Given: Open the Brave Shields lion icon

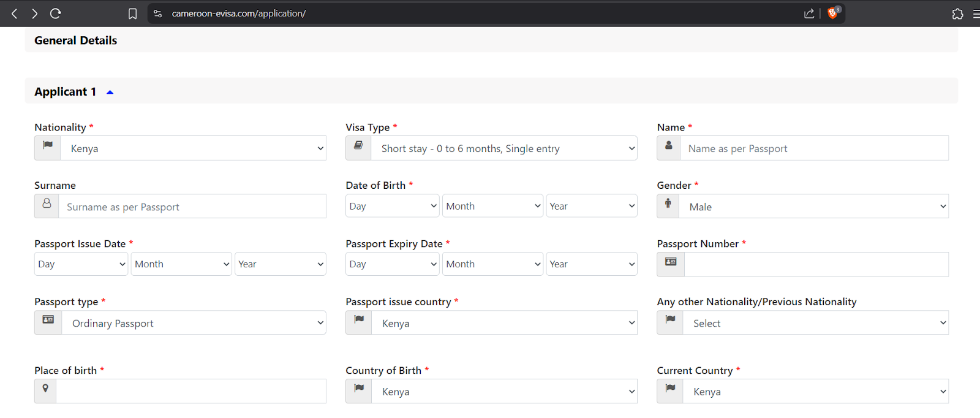Looking at the screenshot, I should [x=832, y=13].
